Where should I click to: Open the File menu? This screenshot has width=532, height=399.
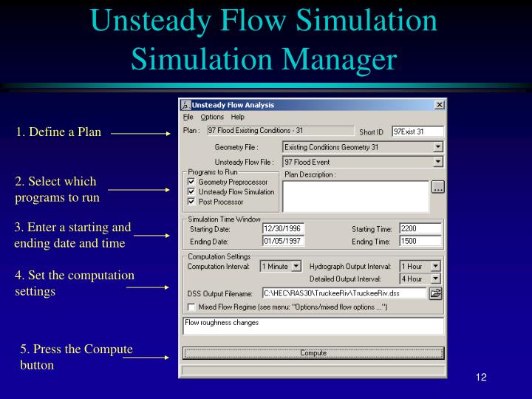[x=188, y=117]
